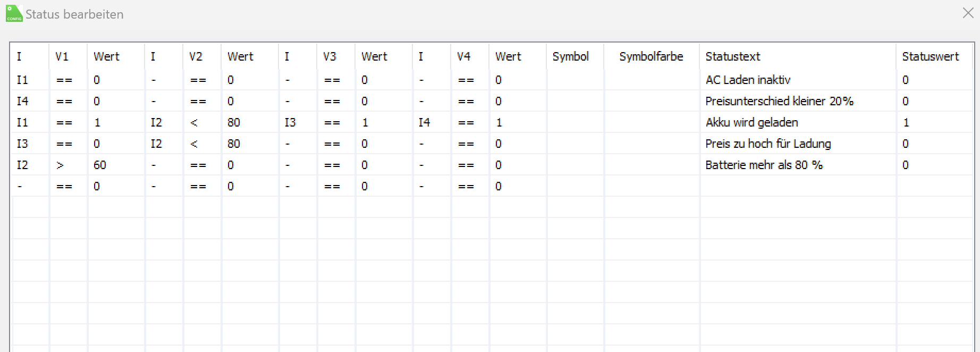Viewport: 980px width, 352px height.
Task: Click the Symbol cell of the Akku wird geladen row
Action: tap(575, 122)
